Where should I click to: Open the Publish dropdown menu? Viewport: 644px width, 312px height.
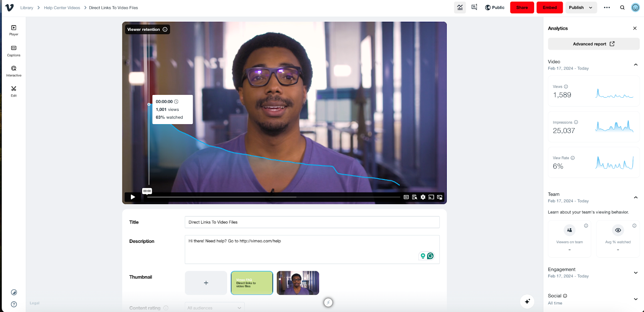(x=580, y=8)
